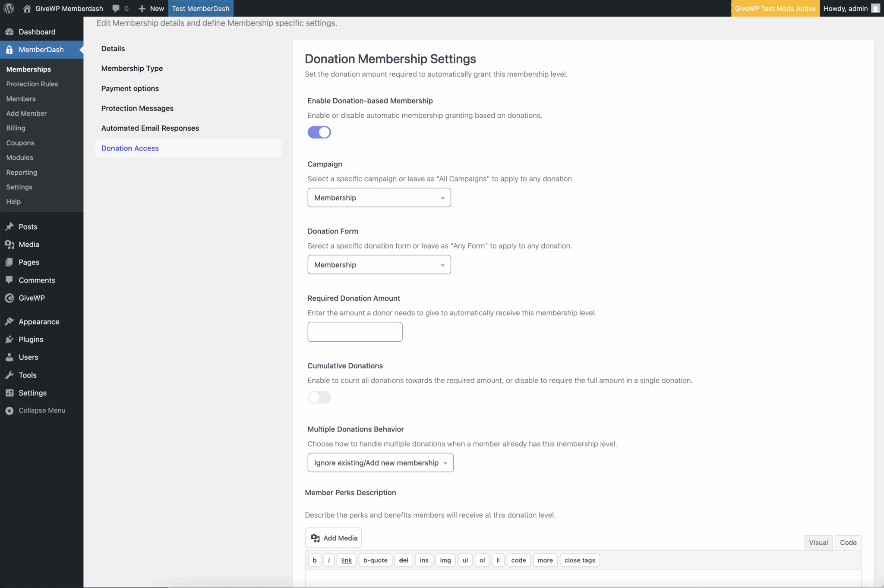Switch editor to Code tab
The width and height of the screenshot is (884, 588).
click(848, 542)
